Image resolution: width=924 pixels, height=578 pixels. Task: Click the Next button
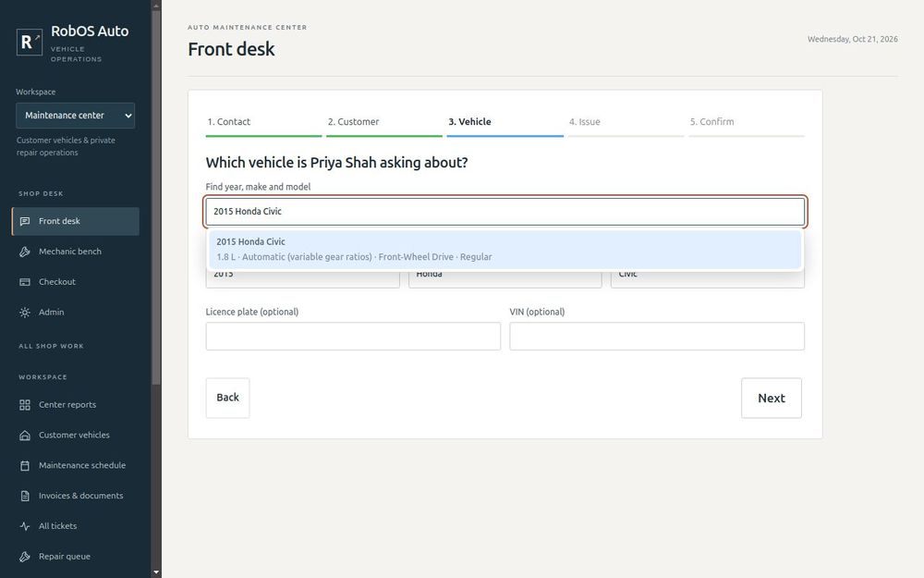coord(772,398)
